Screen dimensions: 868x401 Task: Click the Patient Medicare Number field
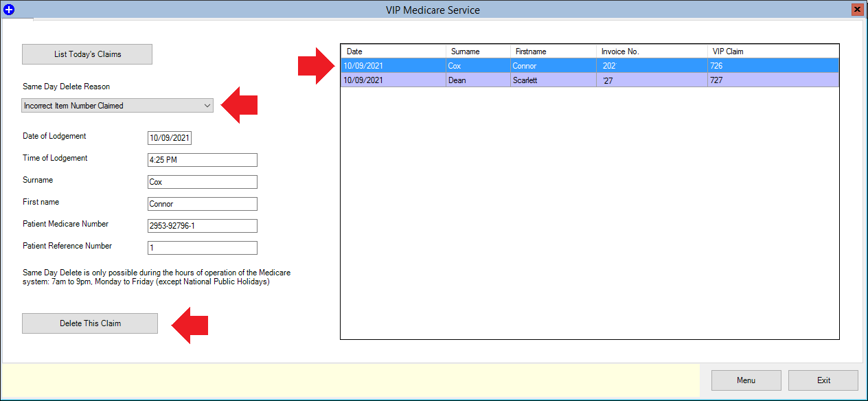point(203,226)
